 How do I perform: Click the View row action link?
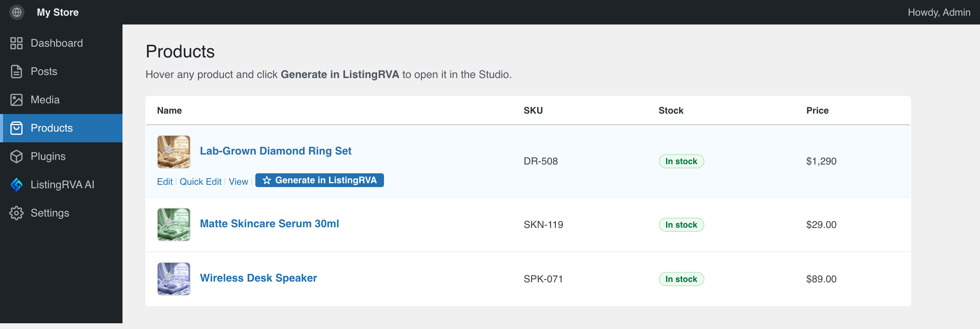coord(238,181)
